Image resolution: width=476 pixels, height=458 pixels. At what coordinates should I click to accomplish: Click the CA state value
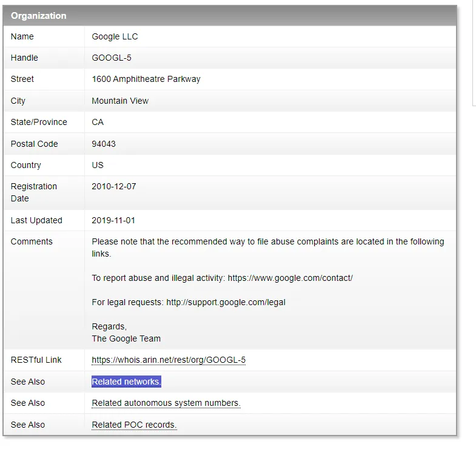pyautogui.click(x=98, y=122)
